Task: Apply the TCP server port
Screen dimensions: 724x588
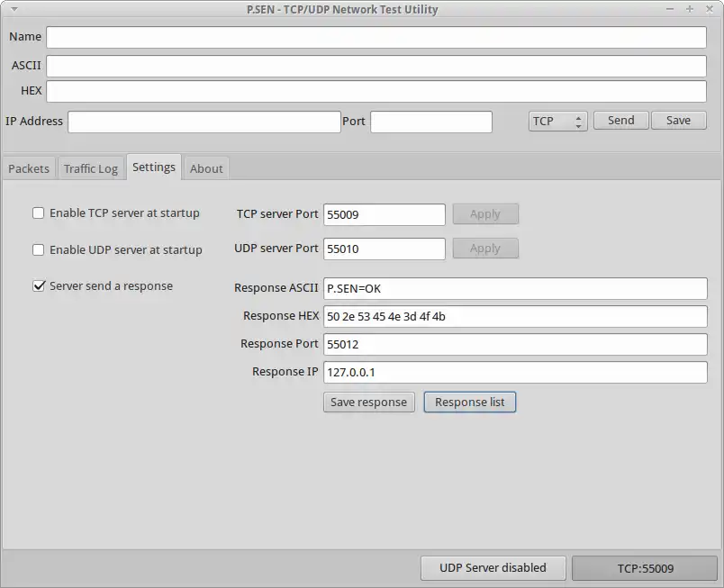Action: (x=485, y=214)
